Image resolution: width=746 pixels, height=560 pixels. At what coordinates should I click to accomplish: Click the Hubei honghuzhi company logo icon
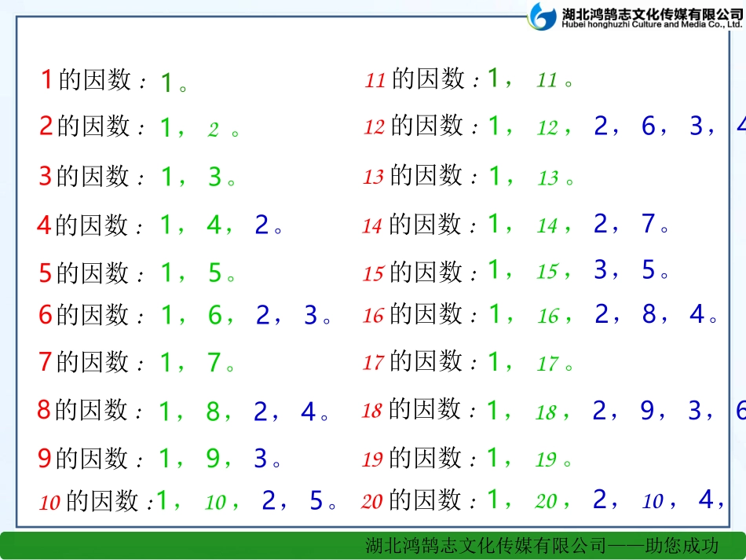pos(543,16)
